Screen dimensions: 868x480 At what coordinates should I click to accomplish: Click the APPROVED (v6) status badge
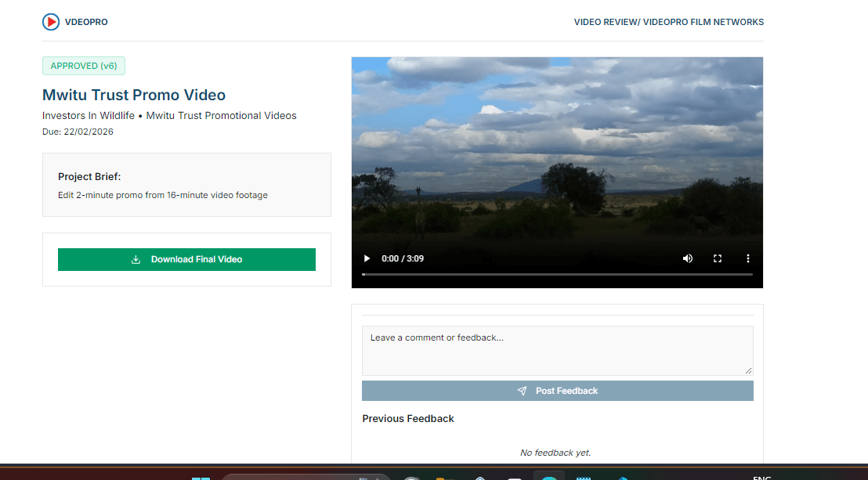(x=84, y=66)
